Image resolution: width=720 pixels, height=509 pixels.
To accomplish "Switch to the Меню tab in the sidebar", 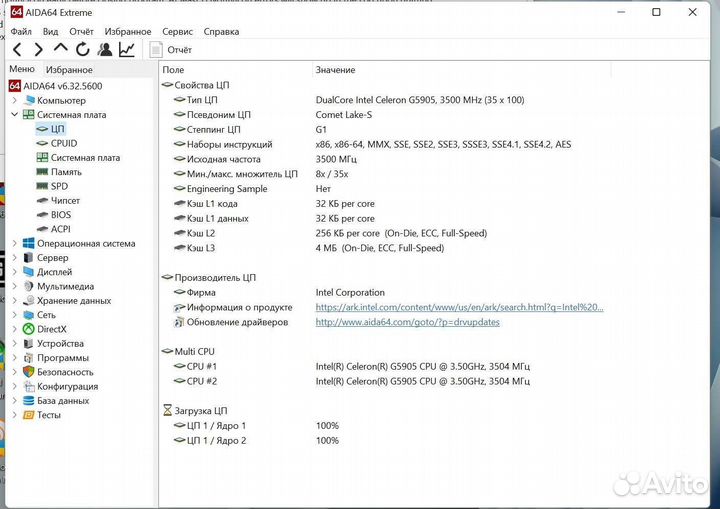I will (x=22, y=69).
